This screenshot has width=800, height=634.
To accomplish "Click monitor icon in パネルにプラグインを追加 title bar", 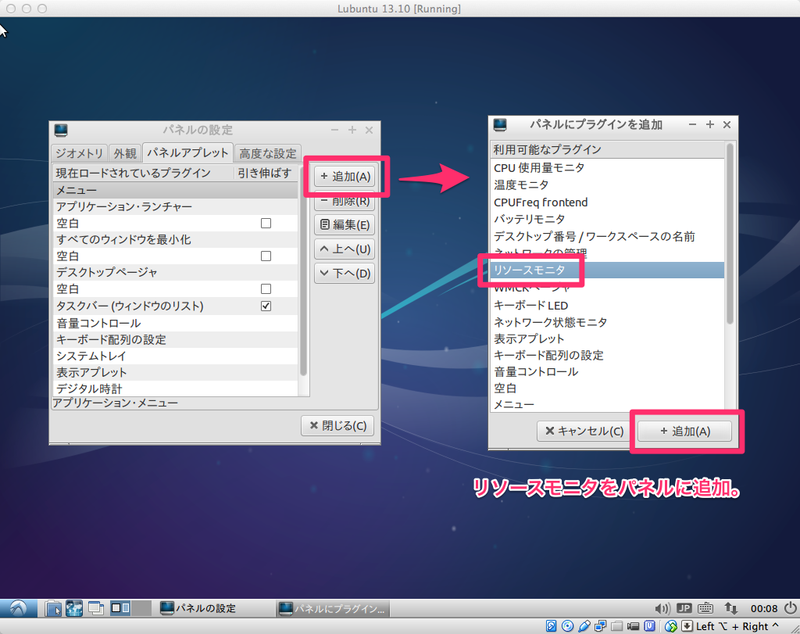I will (x=500, y=124).
